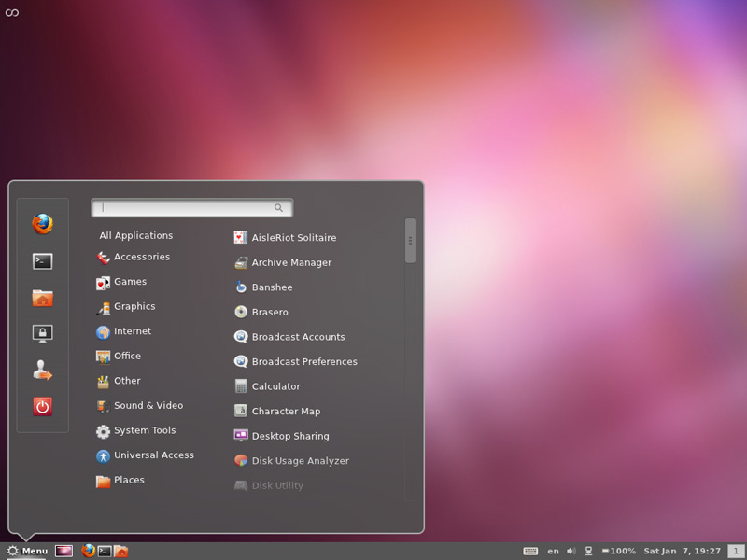Click the en keyboard layout indicator
The width and height of the screenshot is (747, 560).
553,551
